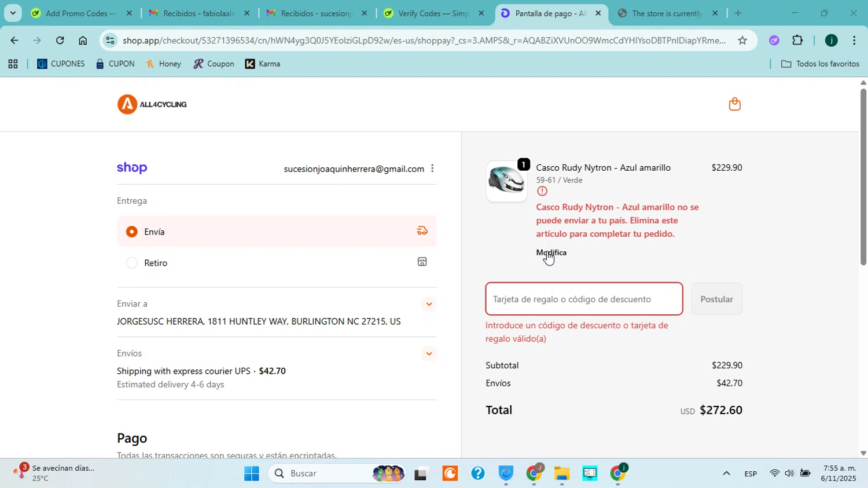Viewport: 868px width, 488px height.
Task: Open Karma bookmark
Action: (x=263, y=64)
